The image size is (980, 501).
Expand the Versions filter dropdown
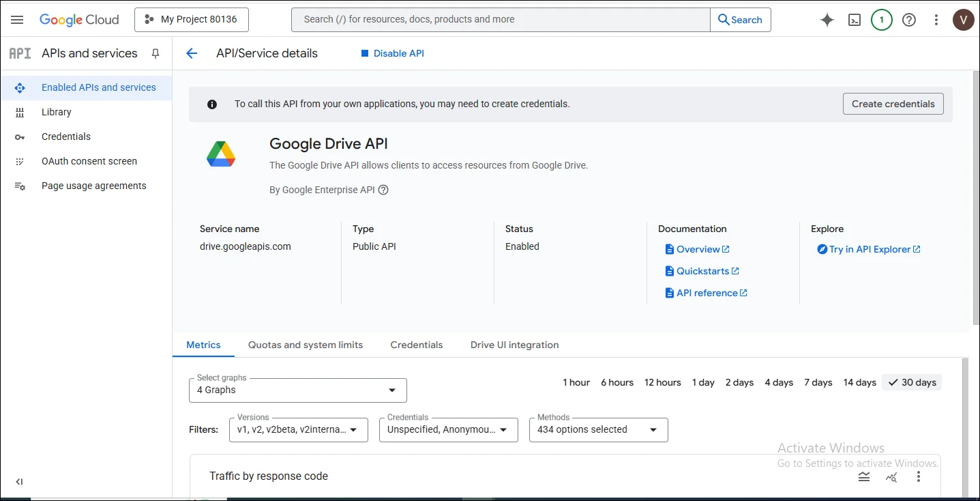(x=299, y=429)
